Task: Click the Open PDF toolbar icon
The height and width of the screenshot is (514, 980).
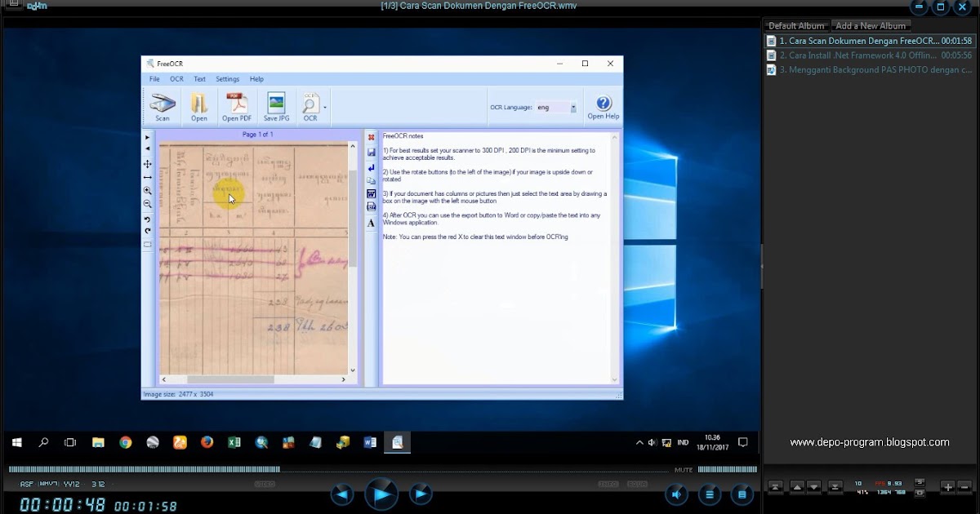Action: click(x=237, y=108)
